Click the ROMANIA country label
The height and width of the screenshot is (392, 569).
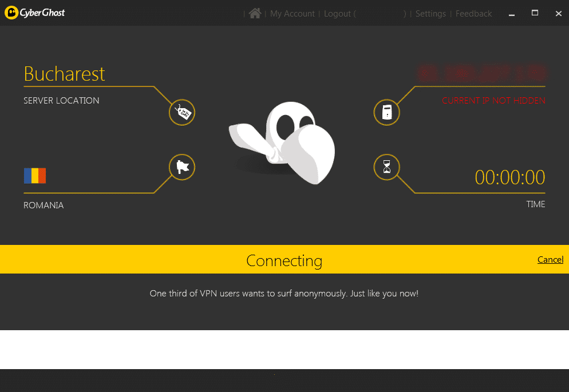tap(44, 205)
